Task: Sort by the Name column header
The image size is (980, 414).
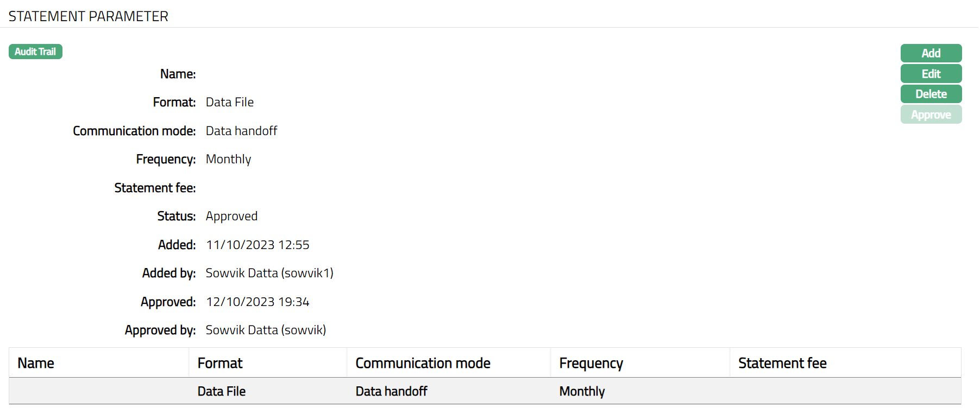Action: [36, 363]
